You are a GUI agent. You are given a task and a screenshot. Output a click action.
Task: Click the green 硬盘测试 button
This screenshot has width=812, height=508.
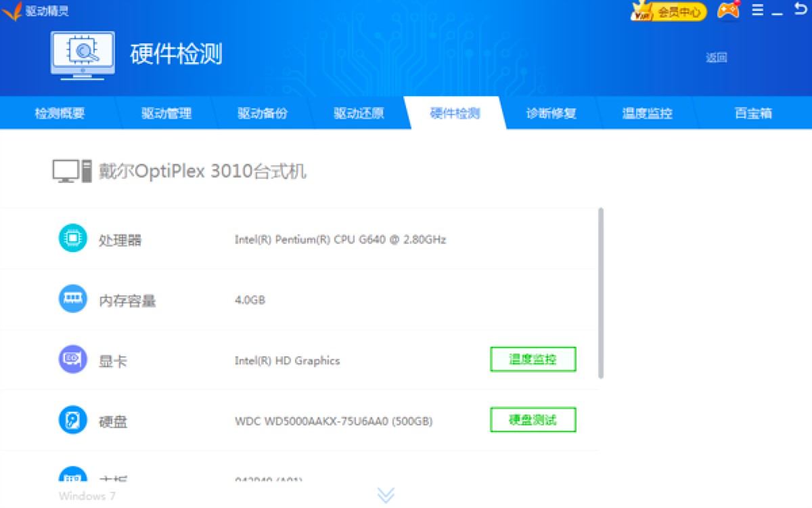coord(533,420)
